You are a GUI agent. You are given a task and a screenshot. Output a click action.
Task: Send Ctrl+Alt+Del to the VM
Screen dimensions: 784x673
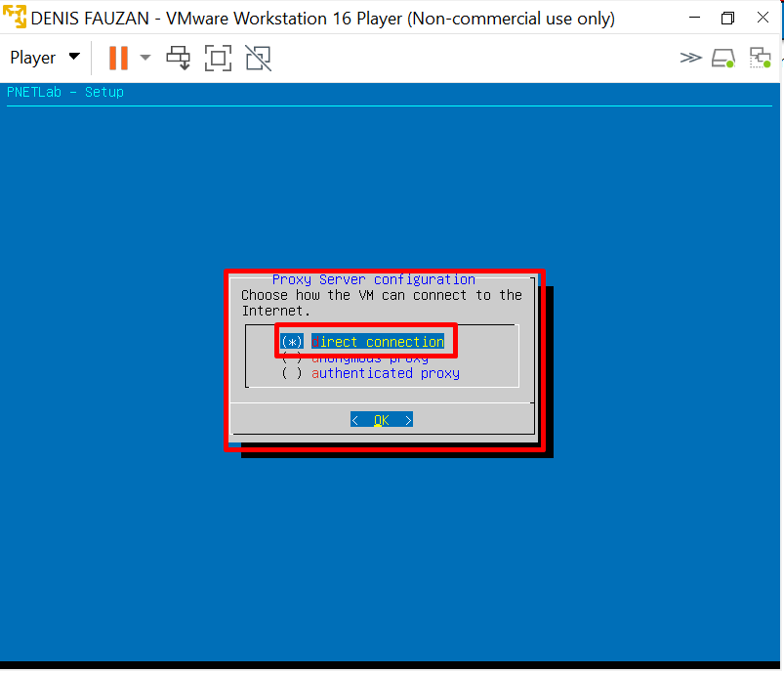pos(179,58)
